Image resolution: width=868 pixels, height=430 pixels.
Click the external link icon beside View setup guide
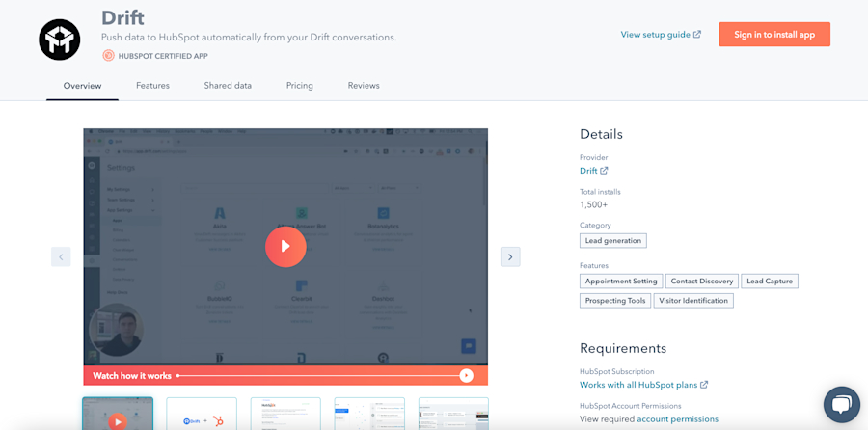pyautogui.click(x=697, y=35)
